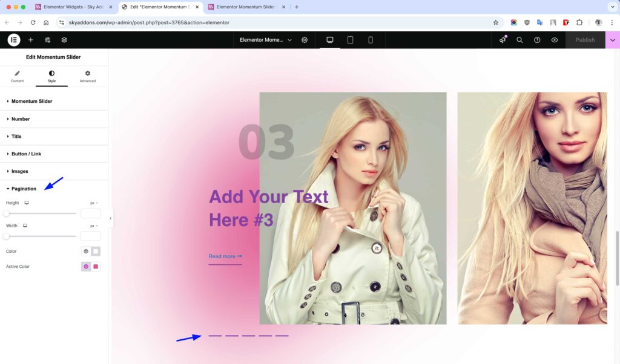Click the scarf woman slide image

pyautogui.click(x=532, y=208)
